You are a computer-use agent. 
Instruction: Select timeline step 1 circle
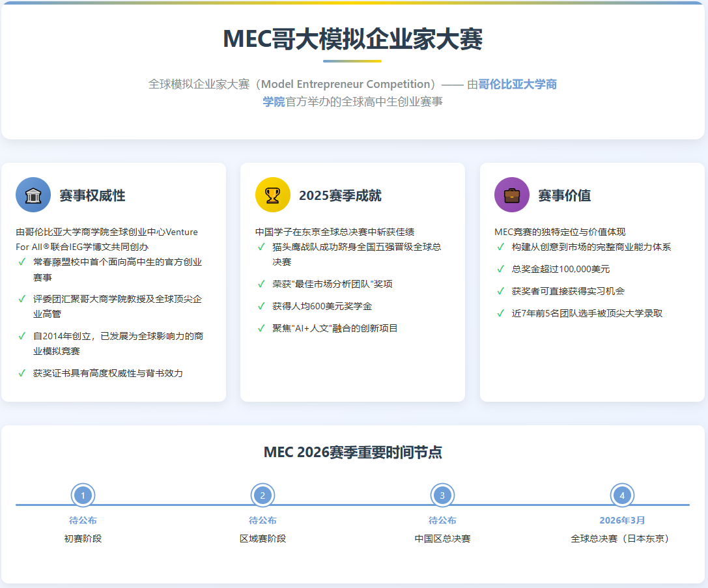(x=83, y=496)
